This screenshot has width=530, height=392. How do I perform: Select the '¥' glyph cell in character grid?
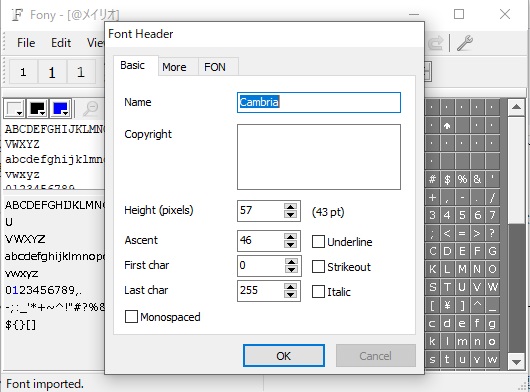click(447, 305)
